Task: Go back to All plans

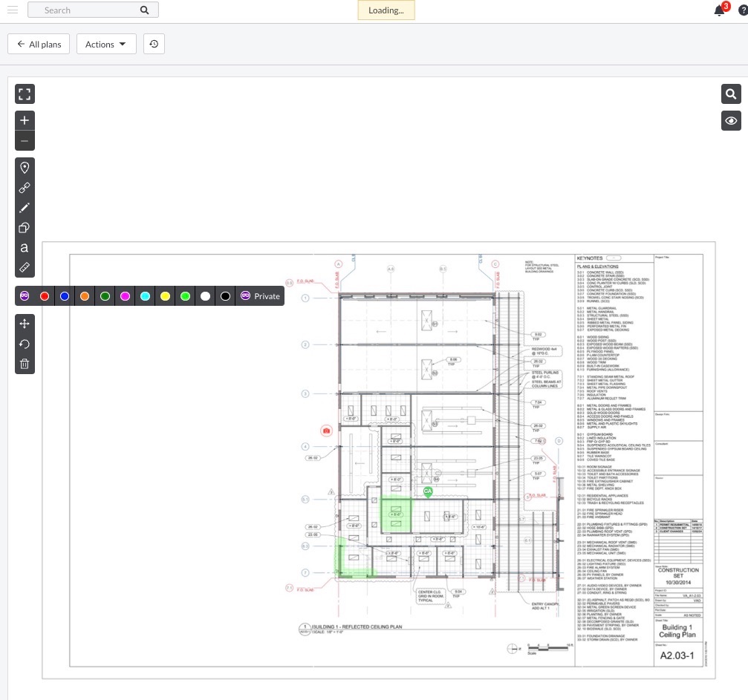Action: coord(39,44)
